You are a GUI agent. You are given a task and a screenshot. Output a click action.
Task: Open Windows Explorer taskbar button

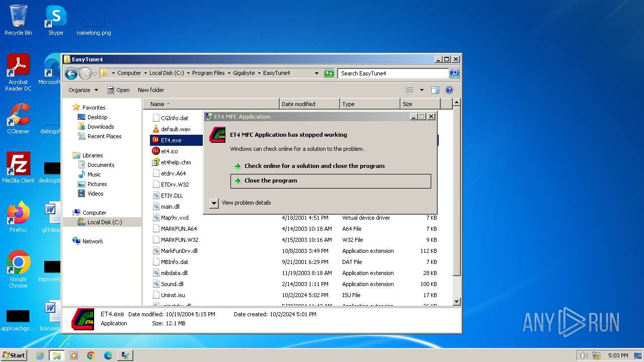coord(56,355)
